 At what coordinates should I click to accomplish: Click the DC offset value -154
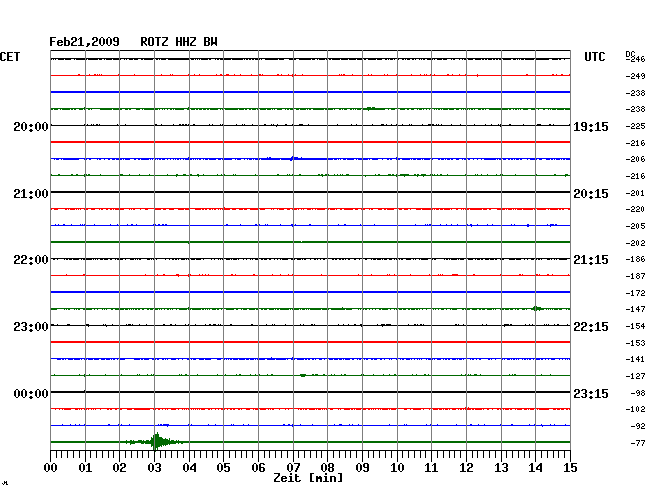point(635,326)
